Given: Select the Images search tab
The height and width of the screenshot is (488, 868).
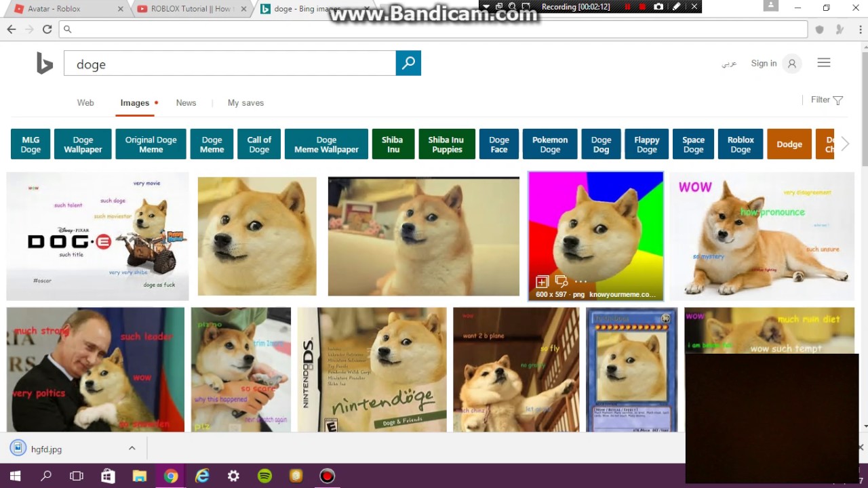Looking at the screenshot, I should (135, 103).
